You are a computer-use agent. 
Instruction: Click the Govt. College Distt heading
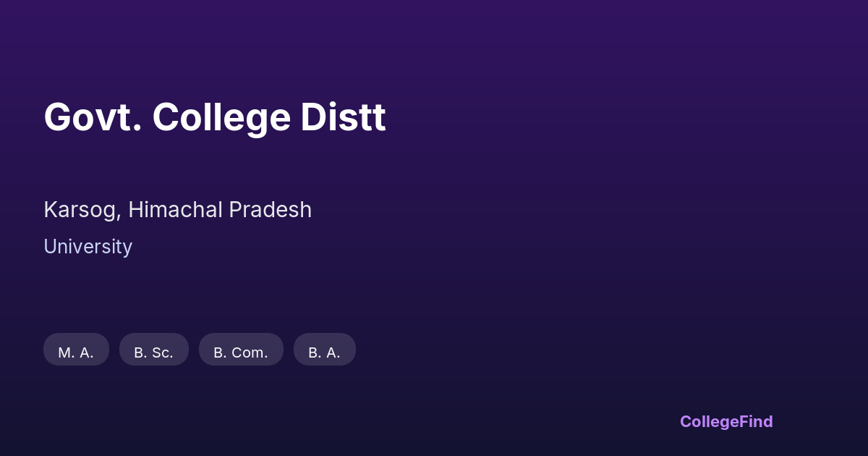point(215,117)
